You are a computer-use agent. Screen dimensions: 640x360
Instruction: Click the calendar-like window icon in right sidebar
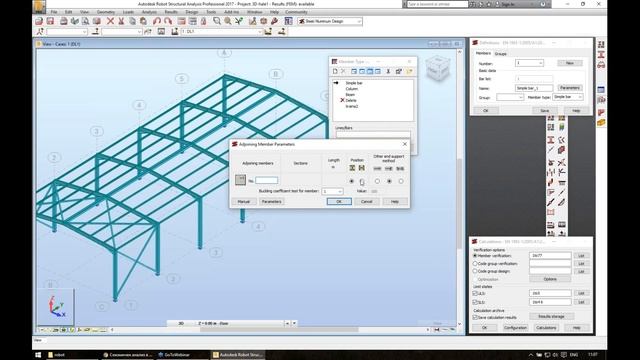(601, 89)
